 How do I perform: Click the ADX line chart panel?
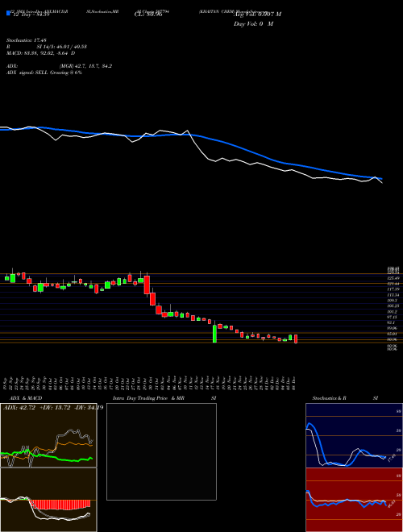pyautogui.click(x=48, y=435)
